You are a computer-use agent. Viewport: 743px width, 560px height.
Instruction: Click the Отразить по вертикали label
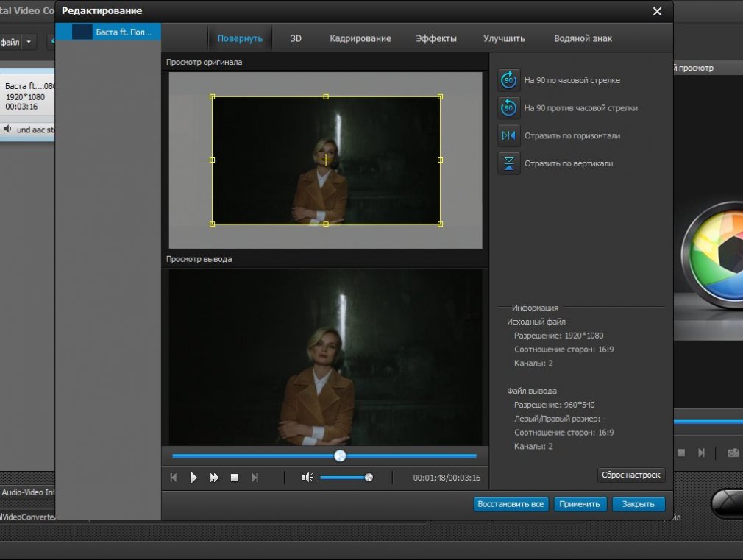(x=569, y=163)
